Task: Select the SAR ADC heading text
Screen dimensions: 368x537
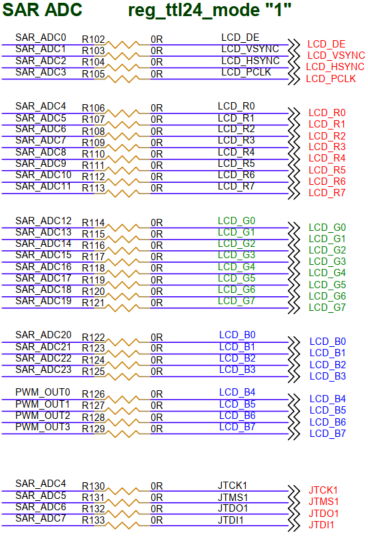Action: (x=42, y=9)
